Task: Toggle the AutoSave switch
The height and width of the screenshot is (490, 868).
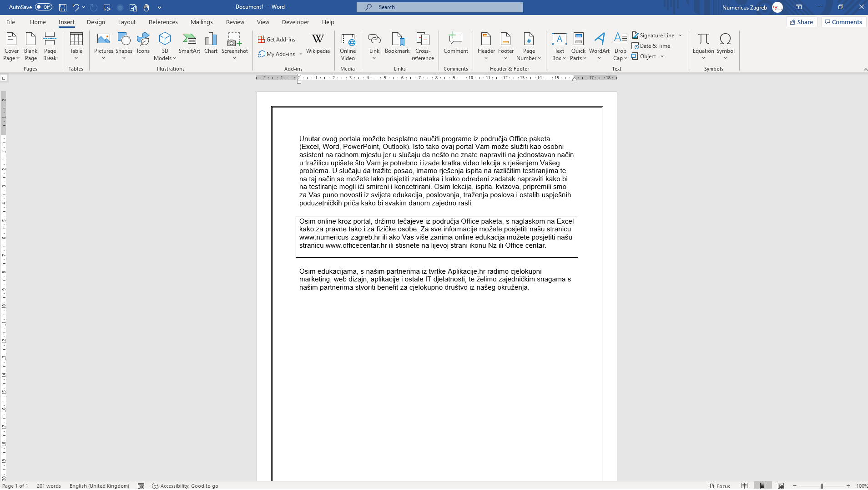Action: pos(44,7)
